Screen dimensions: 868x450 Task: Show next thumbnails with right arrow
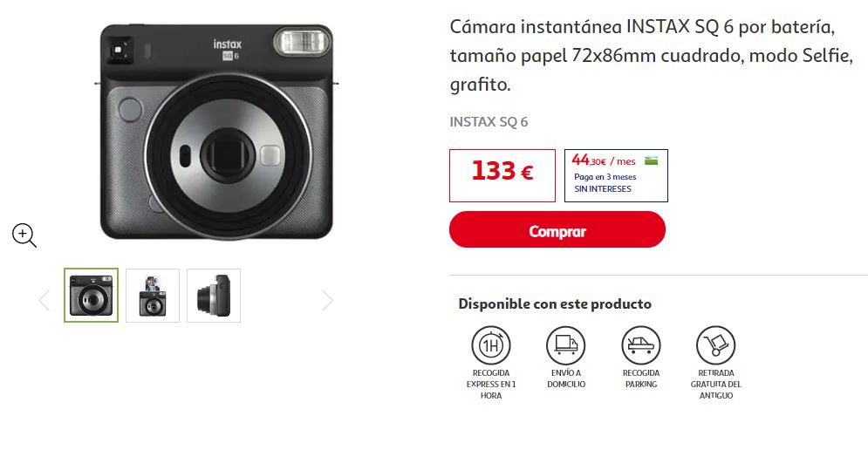click(x=327, y=301)
